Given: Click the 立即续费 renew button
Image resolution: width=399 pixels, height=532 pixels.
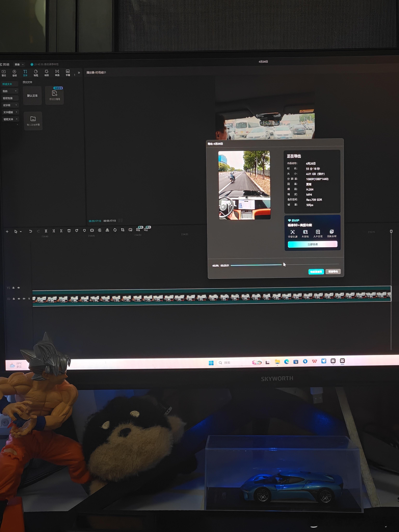Looking at the screenshot, I should click(312, 244).
